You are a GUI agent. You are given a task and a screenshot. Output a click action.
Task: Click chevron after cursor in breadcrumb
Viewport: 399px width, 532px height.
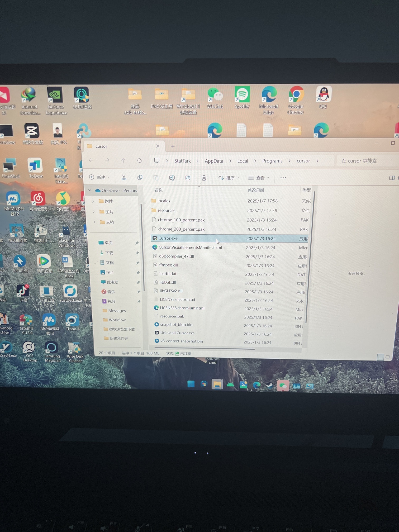317,161
